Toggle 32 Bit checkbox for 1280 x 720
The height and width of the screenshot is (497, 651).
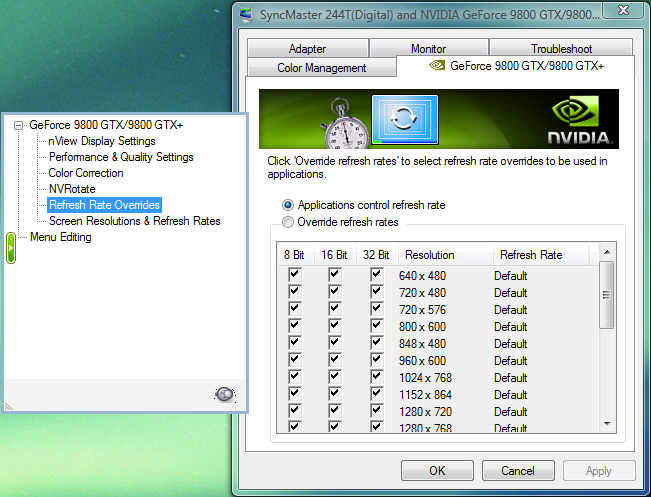pyautogui.click(x=376, y=411)
